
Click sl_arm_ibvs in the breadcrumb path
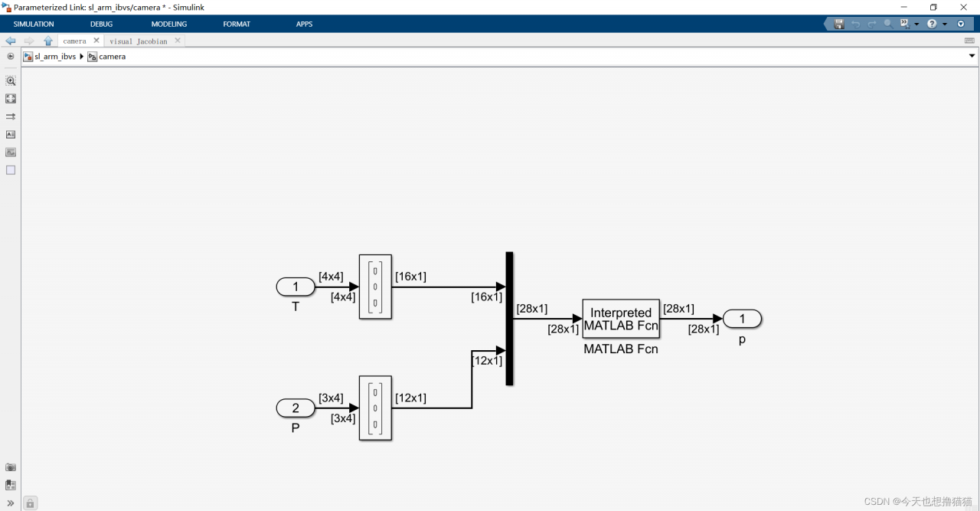(54, 57)
